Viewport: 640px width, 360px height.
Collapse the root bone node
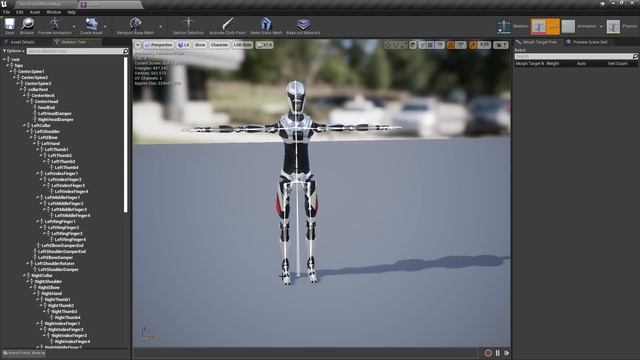(4, 59)
